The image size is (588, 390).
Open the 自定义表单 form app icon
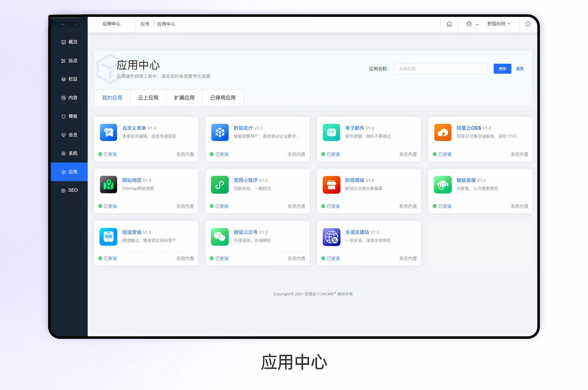pos(108,132)
